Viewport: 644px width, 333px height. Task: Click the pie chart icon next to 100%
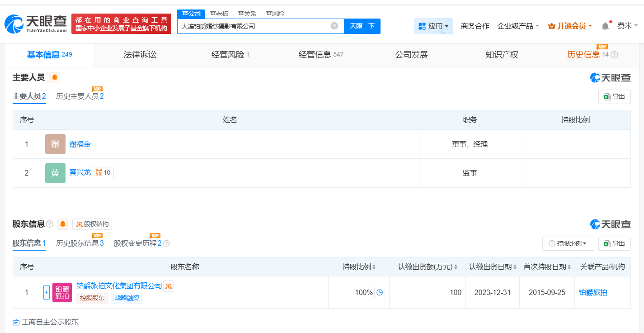coord(380,292)
